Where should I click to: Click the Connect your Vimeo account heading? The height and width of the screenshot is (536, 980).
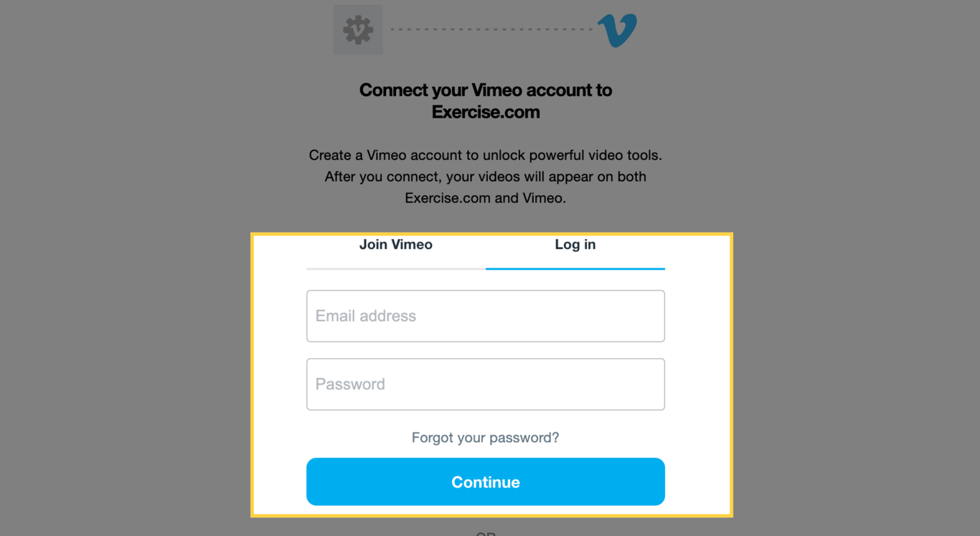[486, 90]
